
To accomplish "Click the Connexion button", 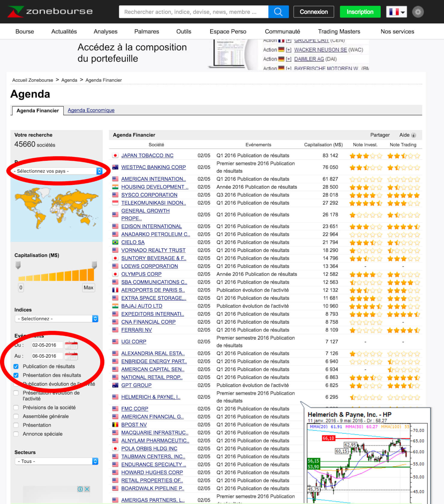I will coord(313,12).
